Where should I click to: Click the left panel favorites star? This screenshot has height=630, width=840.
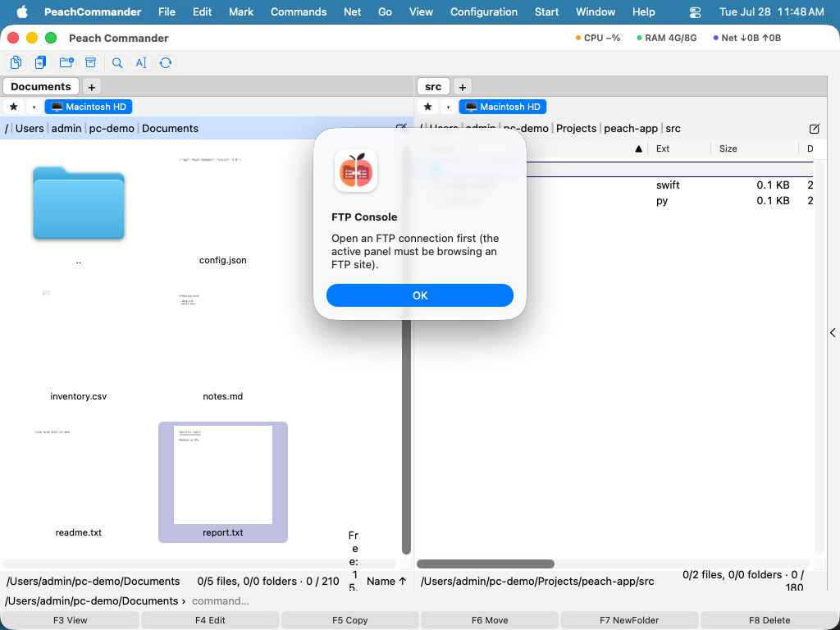coord(13,107)
